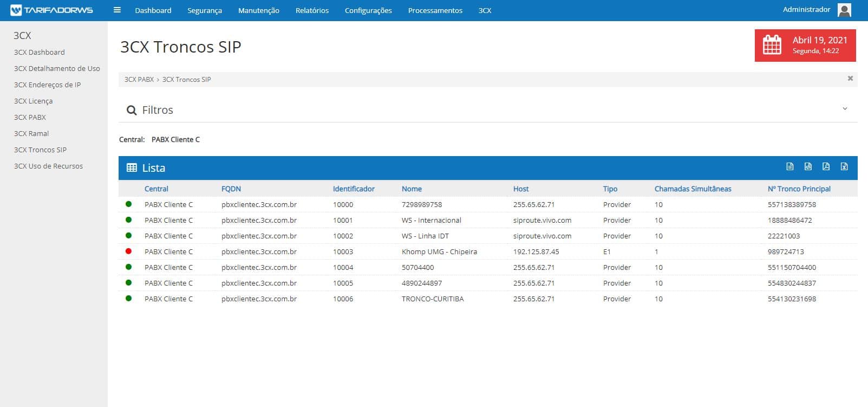Click E1 type cell
The image size is (868, 407).
tap(607, 251)
